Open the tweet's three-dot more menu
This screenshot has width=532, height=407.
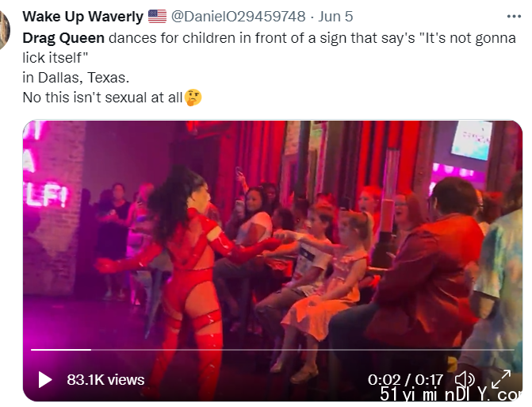(x=514, y=16)
